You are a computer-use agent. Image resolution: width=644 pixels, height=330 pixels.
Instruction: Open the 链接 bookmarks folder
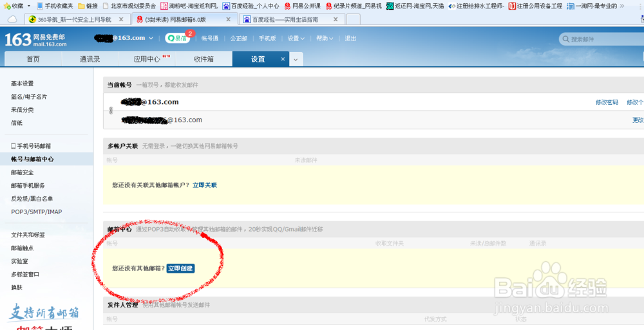[88, 6]
